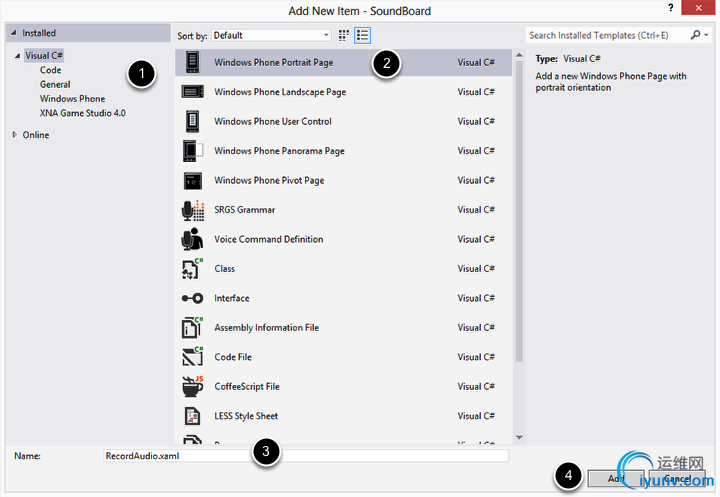Select Assembly Information File template name
The image size is (720, 497).
pyautogui.click(x=266, y=328)
